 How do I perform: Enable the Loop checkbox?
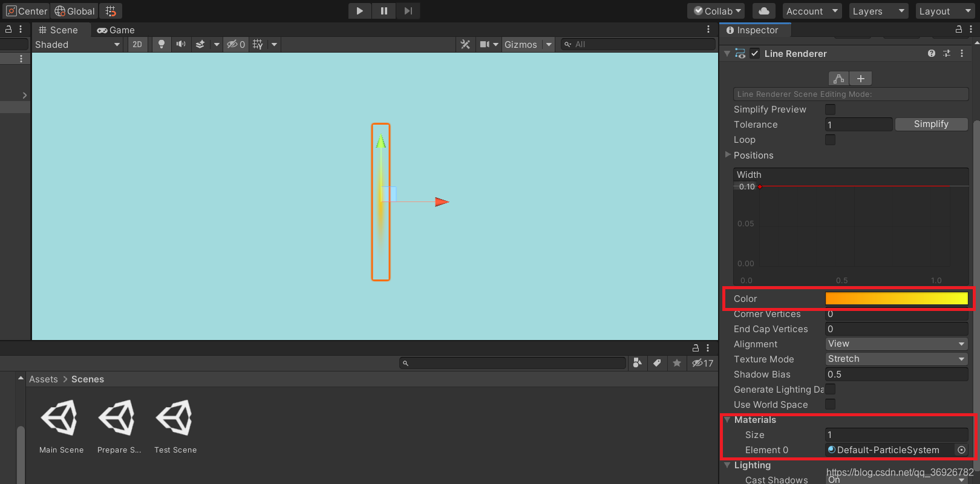point(831,140)
